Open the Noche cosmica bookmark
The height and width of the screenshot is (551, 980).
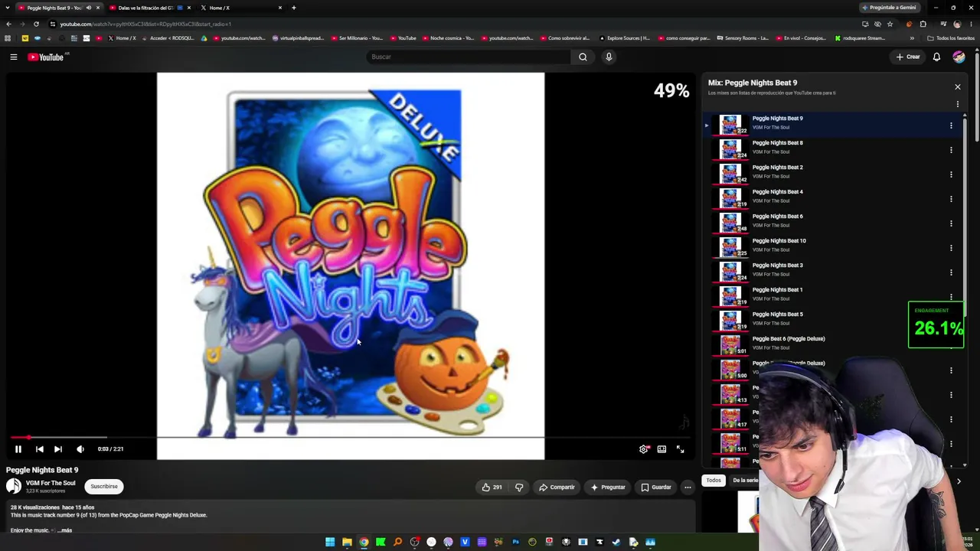448,38
